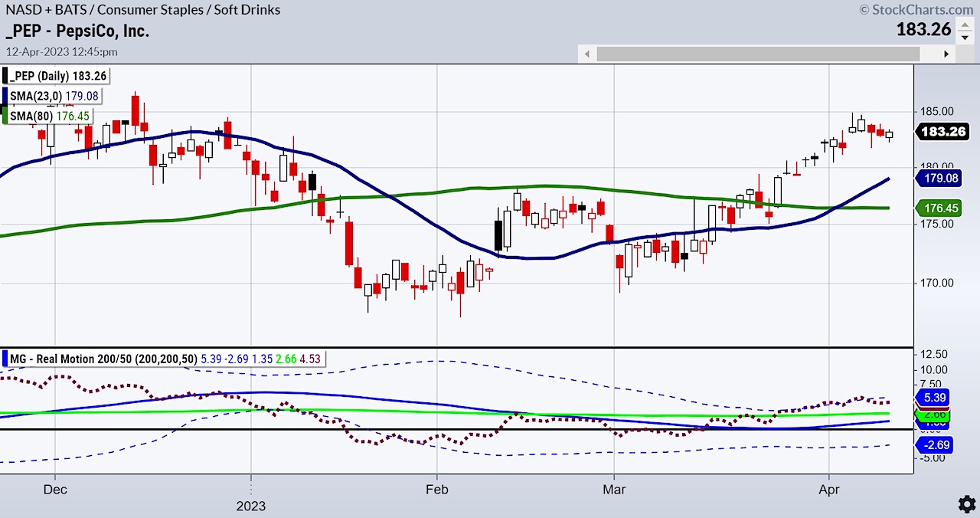Viewport: 980px width, 518px height.
Task: Click the 2023 axis label
Action: (x=251, y=506)
